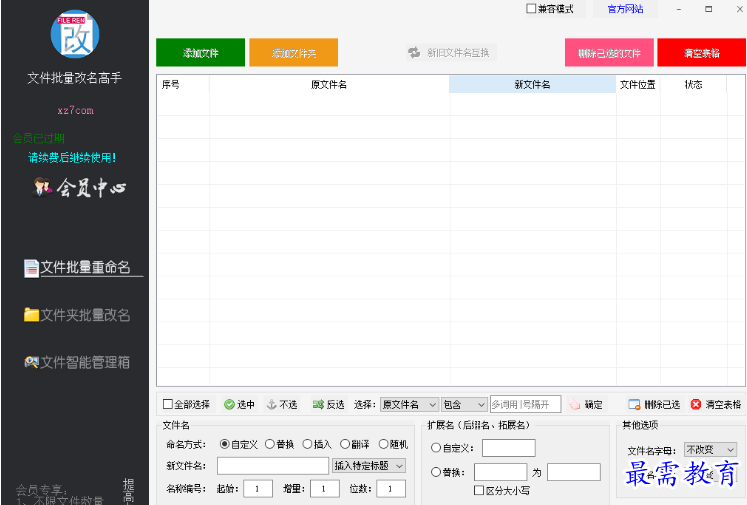Select 自定义 naming method radio
This screenshot has height=505, width=747.
tap(224, 444)
